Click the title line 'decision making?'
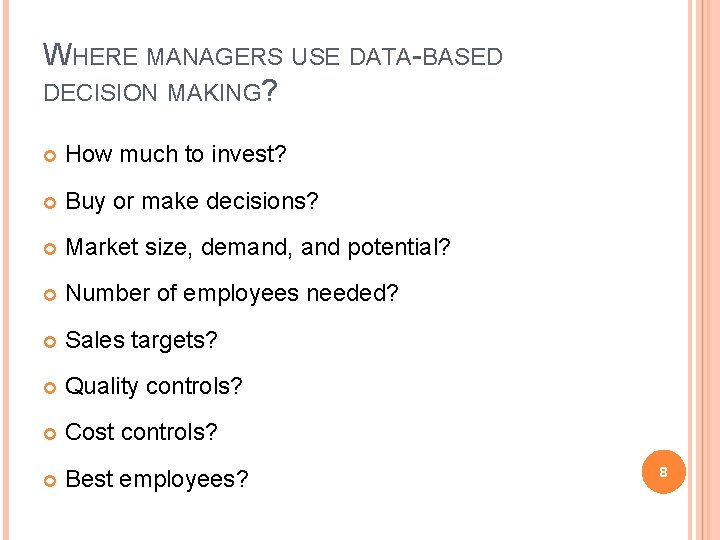Viewport: 720px width, 540px height. pyautogui.click(x=160, y=90)
